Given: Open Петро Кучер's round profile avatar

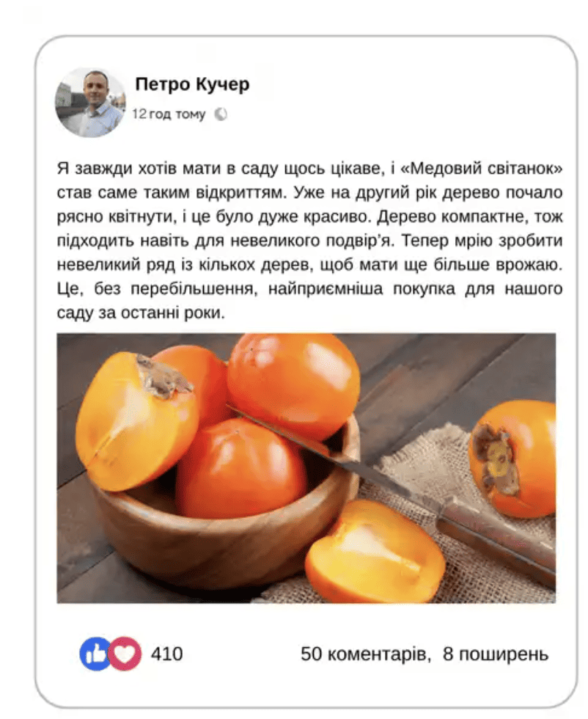Looking at the screenshot, I should (90, 102).
